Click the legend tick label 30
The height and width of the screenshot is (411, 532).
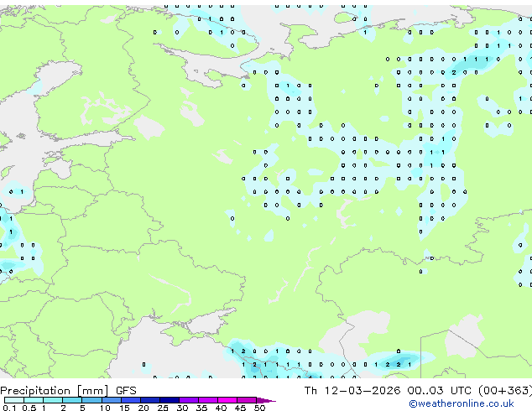tap(182, 408)
